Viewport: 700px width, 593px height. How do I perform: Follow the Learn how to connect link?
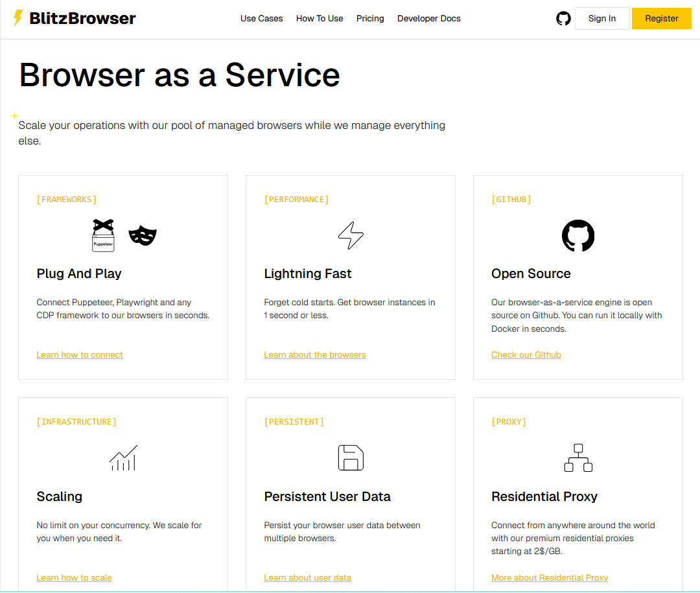point(80,355)
